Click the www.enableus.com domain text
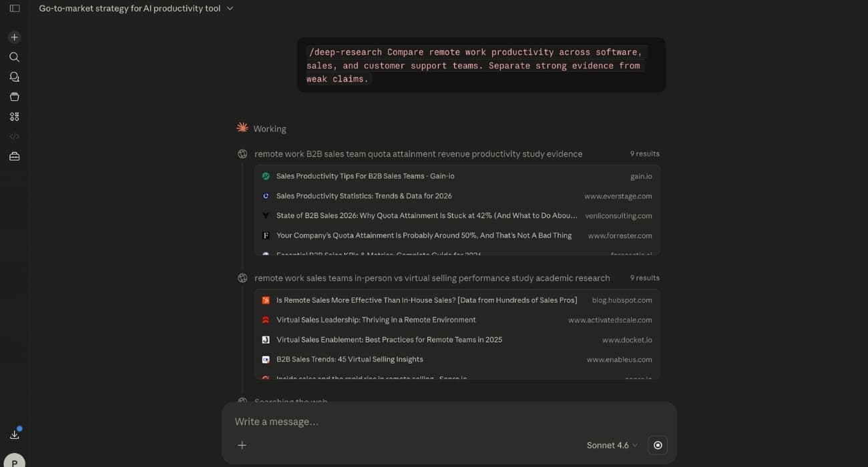Image resolution: width=868 pixels, height=467 pixels. click(x=620, y=360)
